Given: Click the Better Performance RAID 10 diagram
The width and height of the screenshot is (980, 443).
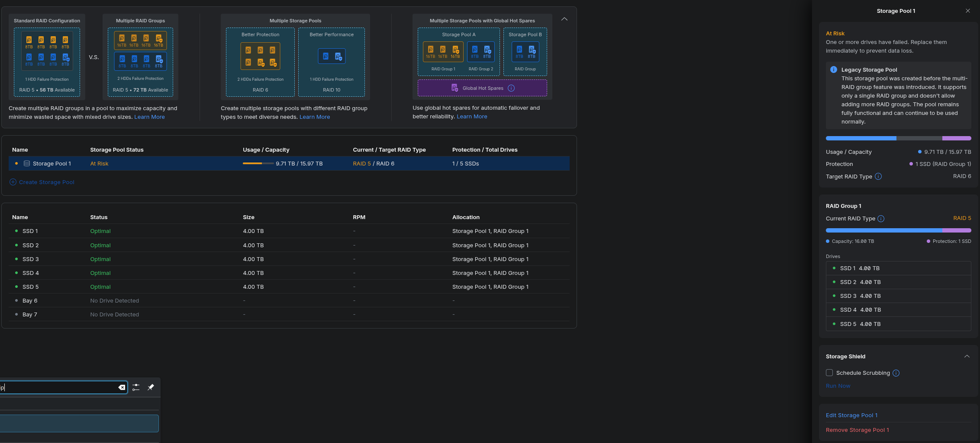Looking at the screenshot, I should (x=331, y=62).
